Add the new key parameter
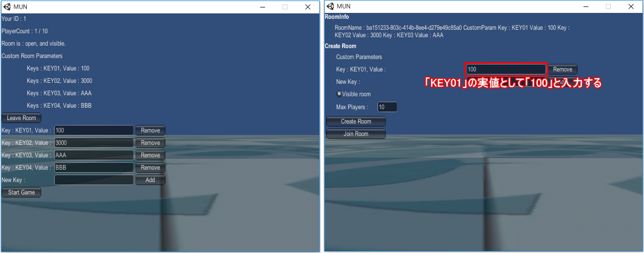 [x=150, y=180]
